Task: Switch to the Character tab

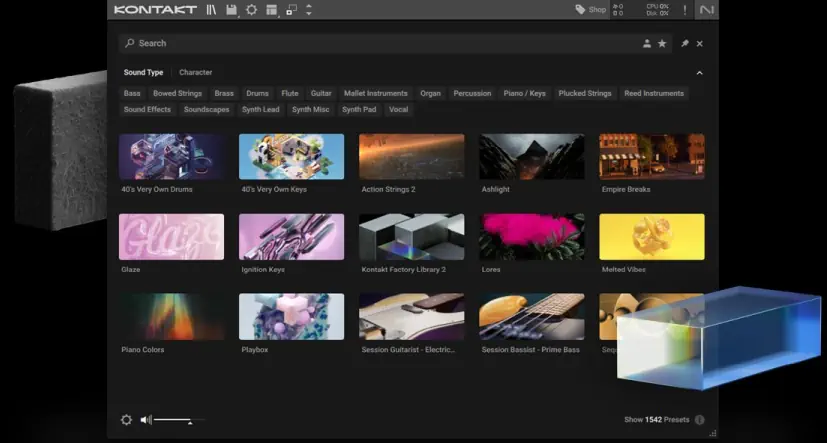Action: point(196,72)
